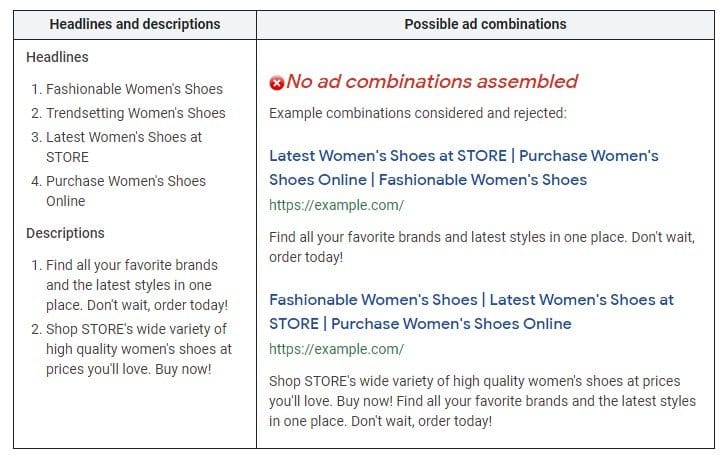Click the first https://example.com/ URL
The width and height of the screenshot is (723, 455).
pos(336,206)
